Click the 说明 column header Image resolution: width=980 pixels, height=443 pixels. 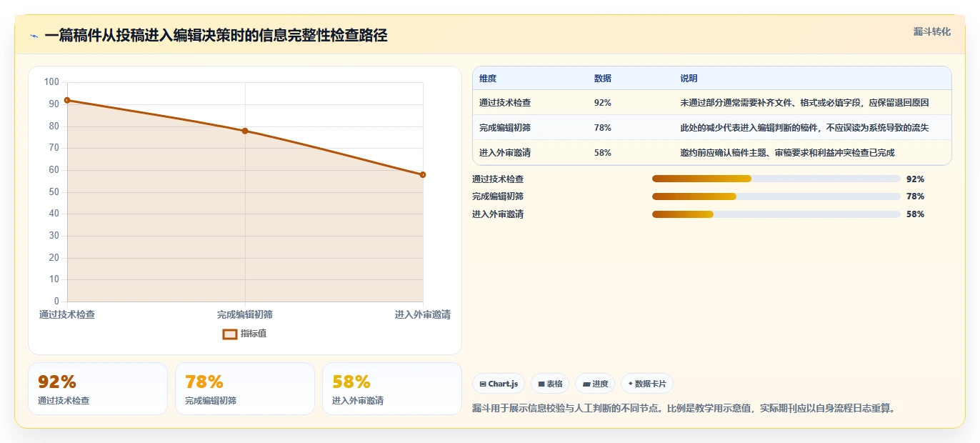point(689,79)
